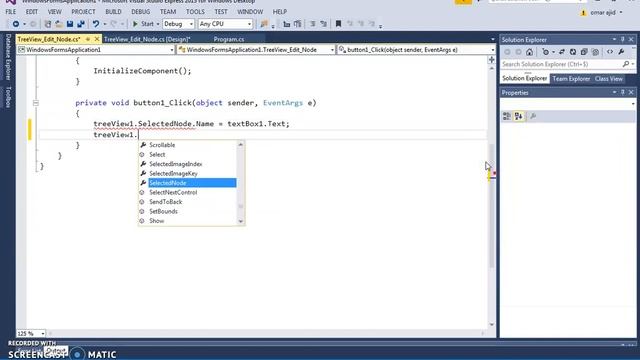Switch to the Class View tab
The image size is (640, 360).
(x=609, y=79)
